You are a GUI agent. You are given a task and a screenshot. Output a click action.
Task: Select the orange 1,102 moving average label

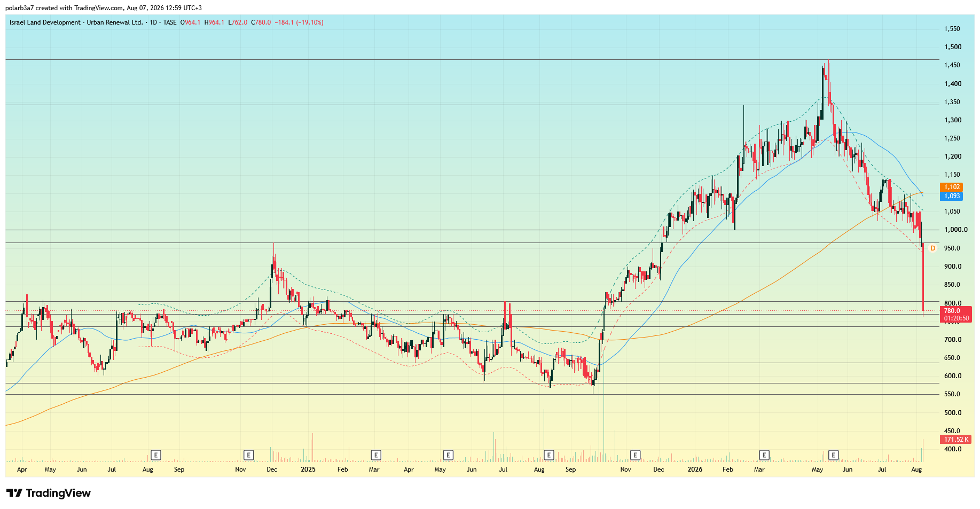click(951, 187)
